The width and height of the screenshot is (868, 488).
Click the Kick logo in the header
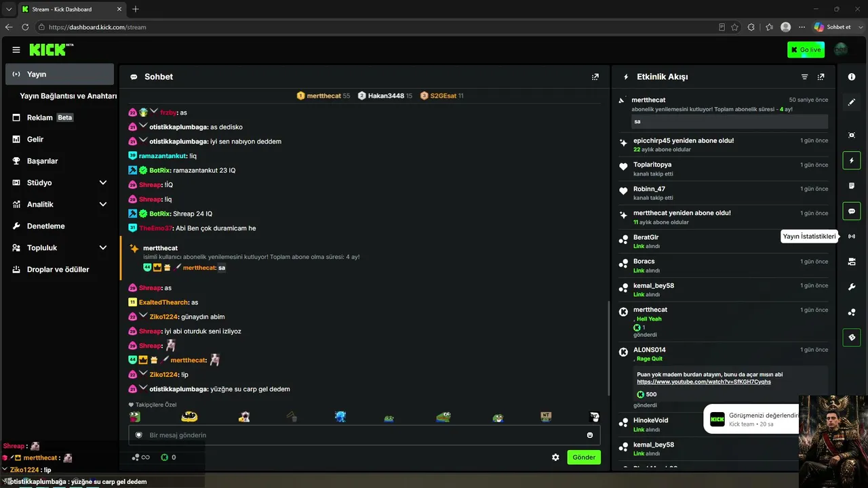tap(51, 49)
